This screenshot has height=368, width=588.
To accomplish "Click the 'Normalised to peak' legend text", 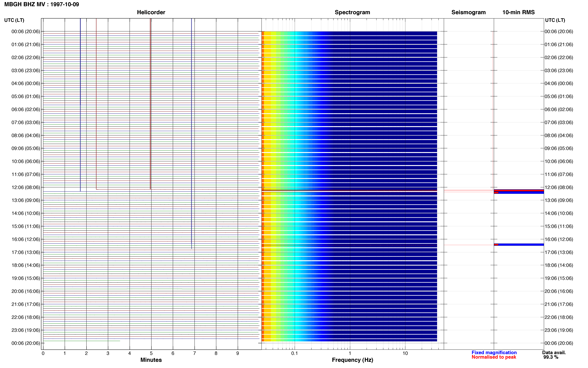I will point(494,357).
